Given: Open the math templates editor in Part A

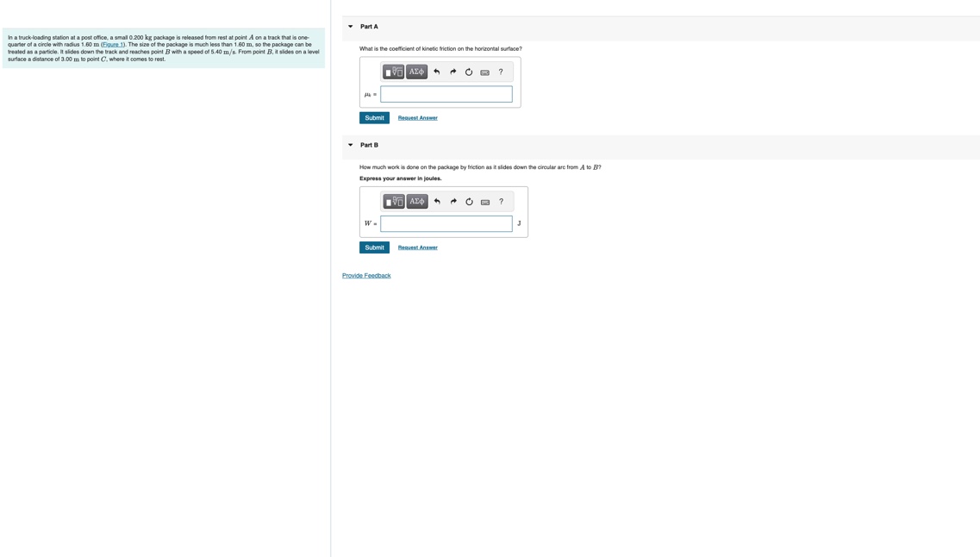Looking at the screenshot, I should pyautogui.click(x=393, y=72).
